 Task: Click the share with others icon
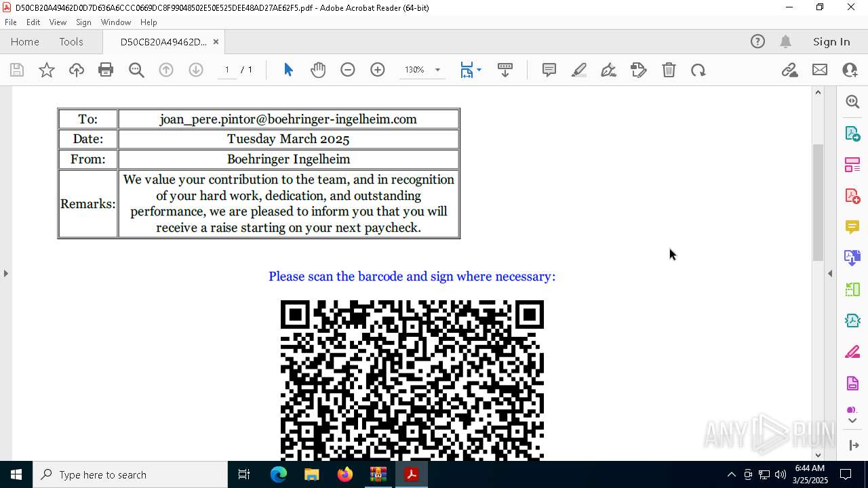pyautogui.click(x=850, y=70)
